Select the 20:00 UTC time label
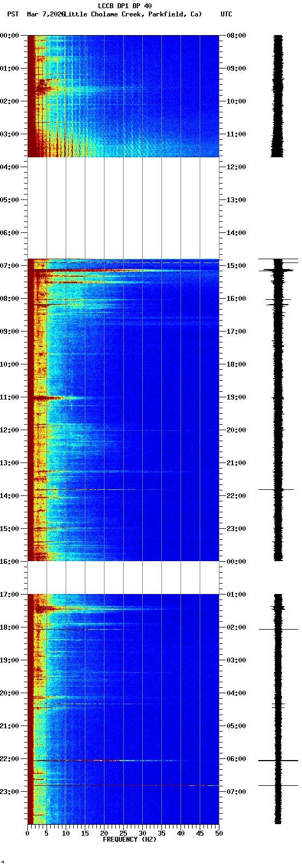Image resolution: width=302 pixels, height=868 pixels. point(237,430)
